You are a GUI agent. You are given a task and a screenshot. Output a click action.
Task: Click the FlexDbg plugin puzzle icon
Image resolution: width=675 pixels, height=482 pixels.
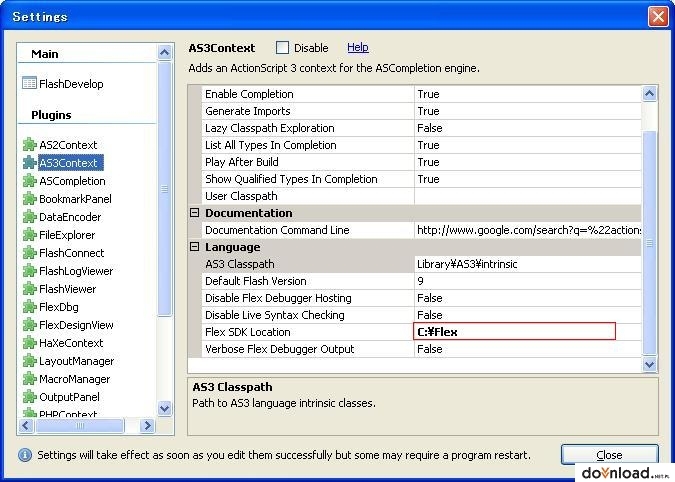coord(29,307)
